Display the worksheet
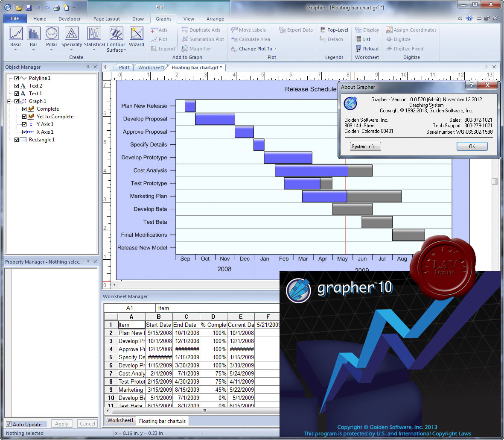The width and height of the screenshot is (504, 440). click(x=367, y=30)
